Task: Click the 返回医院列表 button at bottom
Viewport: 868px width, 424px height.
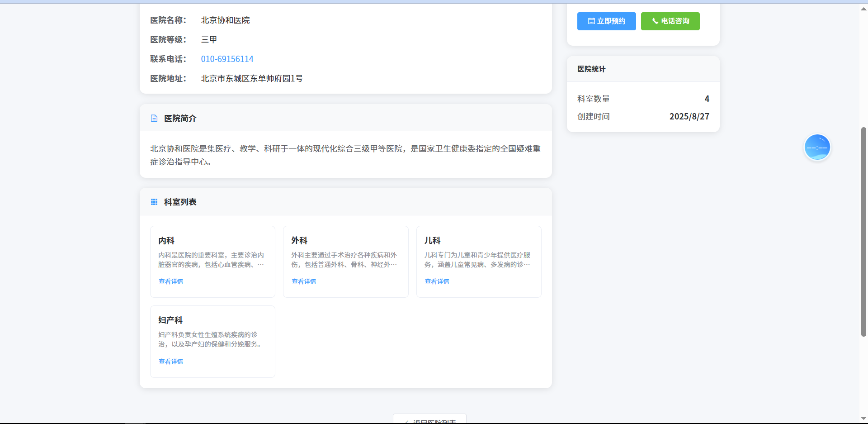Action: click(429, 419)
